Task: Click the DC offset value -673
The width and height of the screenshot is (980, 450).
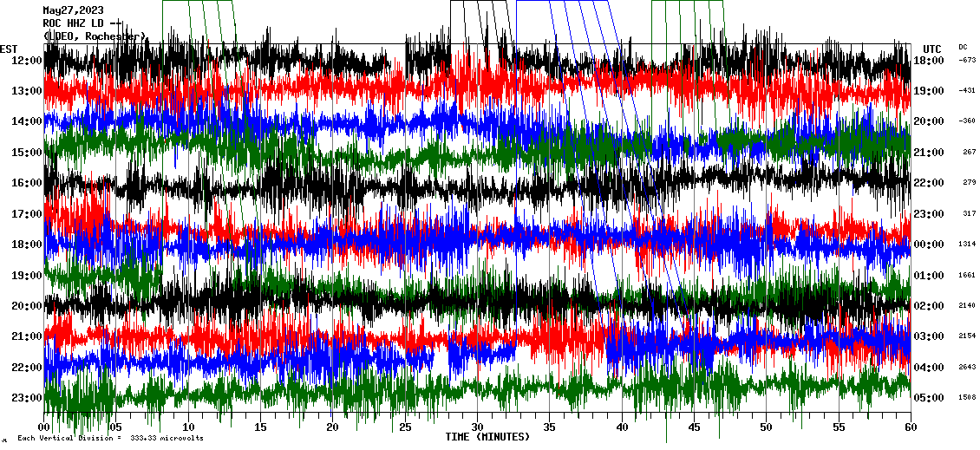Action: (x=966, y=61)
